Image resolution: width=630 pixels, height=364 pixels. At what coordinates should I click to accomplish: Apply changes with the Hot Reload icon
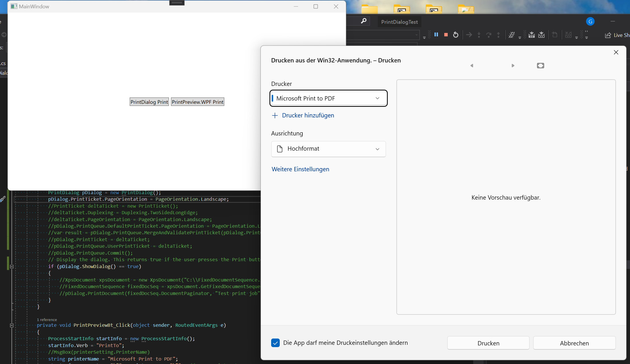[x=512, y=35]
